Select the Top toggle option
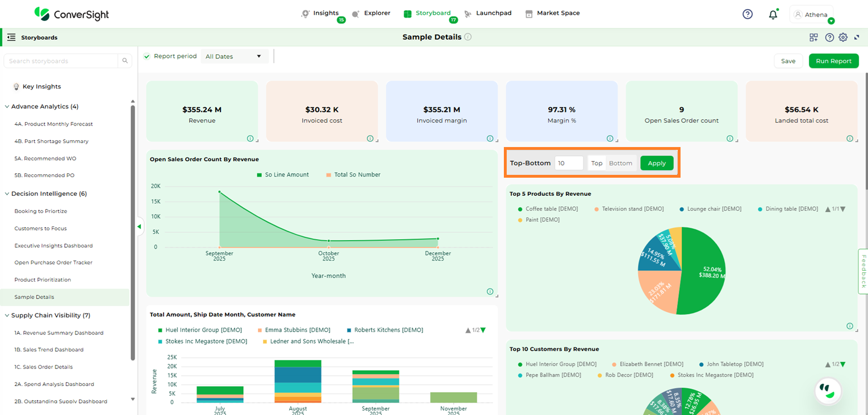 596,164
